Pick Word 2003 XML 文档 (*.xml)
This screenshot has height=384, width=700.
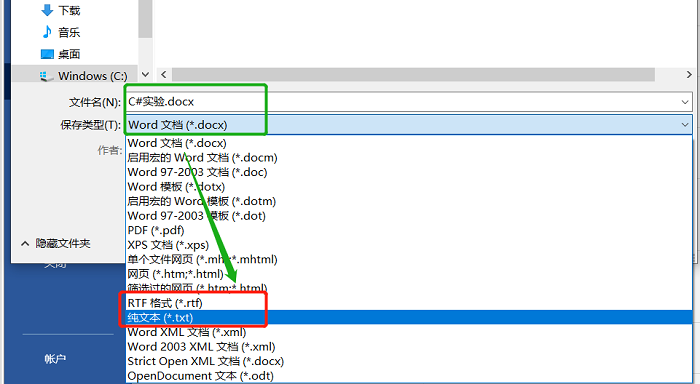(409, 347)
